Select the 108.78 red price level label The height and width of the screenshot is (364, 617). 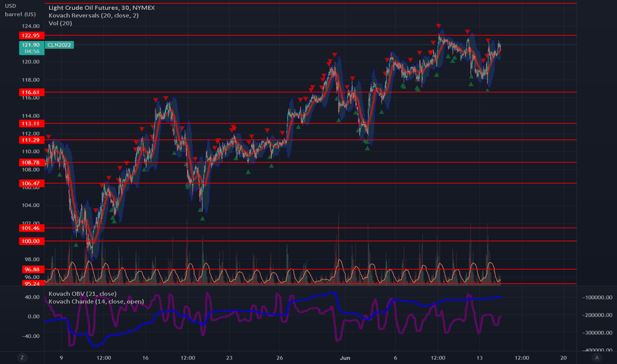click(x=32, y=162)
